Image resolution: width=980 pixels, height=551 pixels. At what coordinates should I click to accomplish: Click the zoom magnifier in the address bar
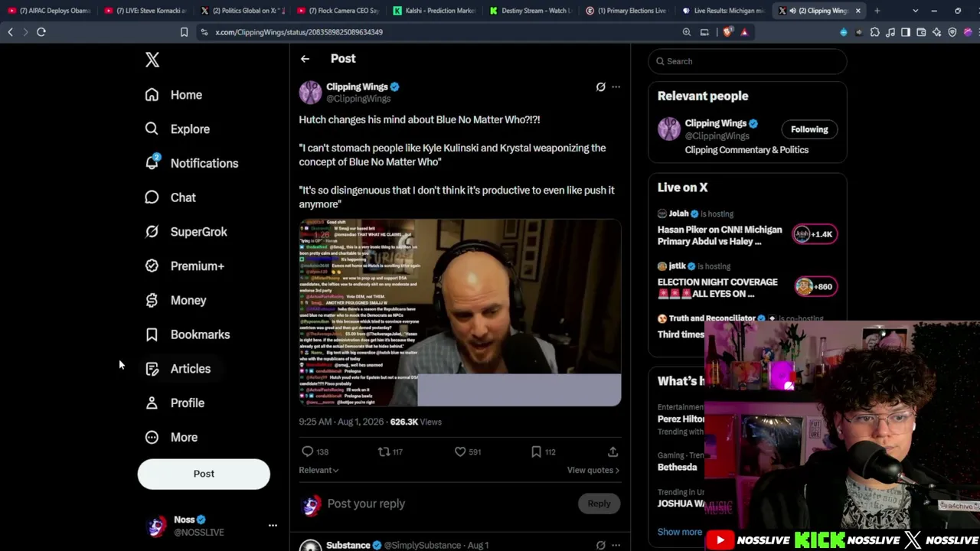click(x=687, y=32)
